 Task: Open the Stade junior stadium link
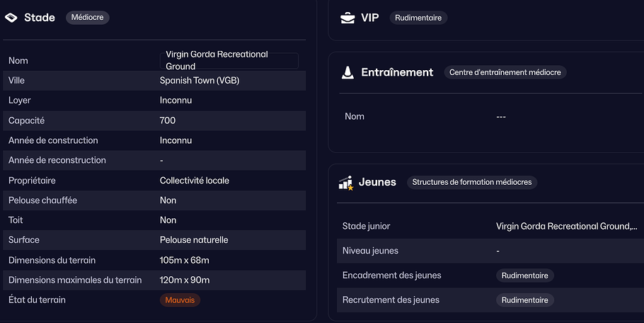pos(566,227)
